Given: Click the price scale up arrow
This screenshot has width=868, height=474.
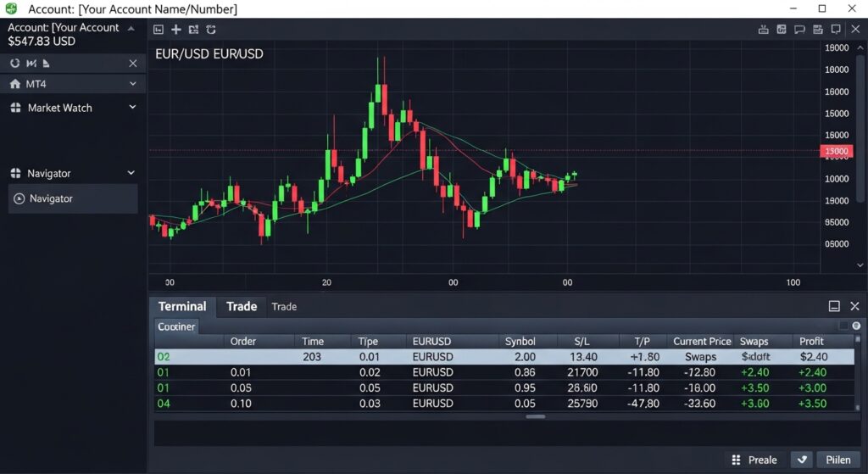Looking at the screenshot, I should (860, 48).
